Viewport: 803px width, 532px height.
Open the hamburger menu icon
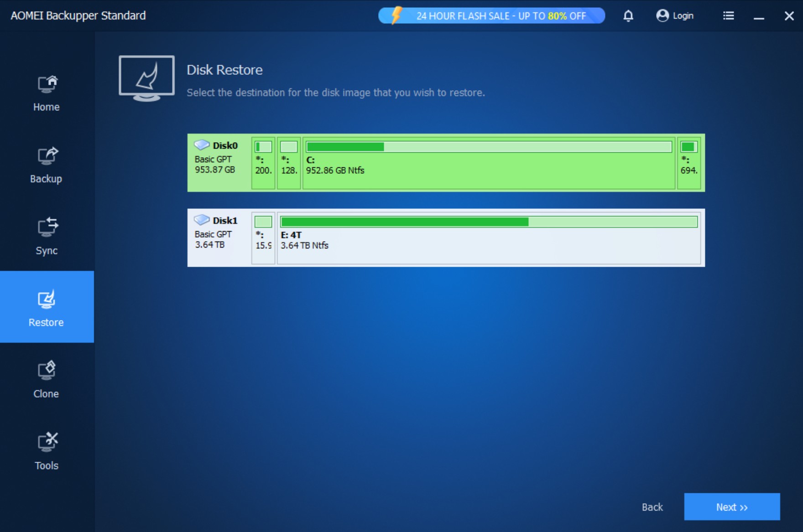[729, 16]
